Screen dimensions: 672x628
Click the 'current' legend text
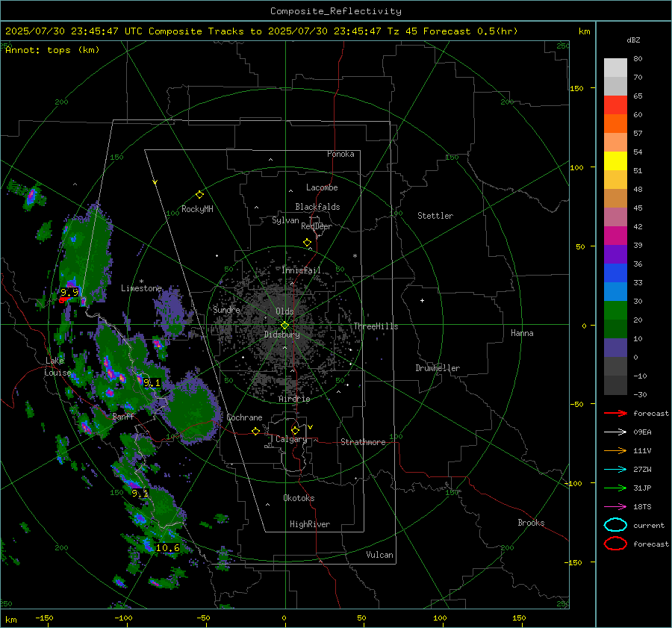(649, 525)
